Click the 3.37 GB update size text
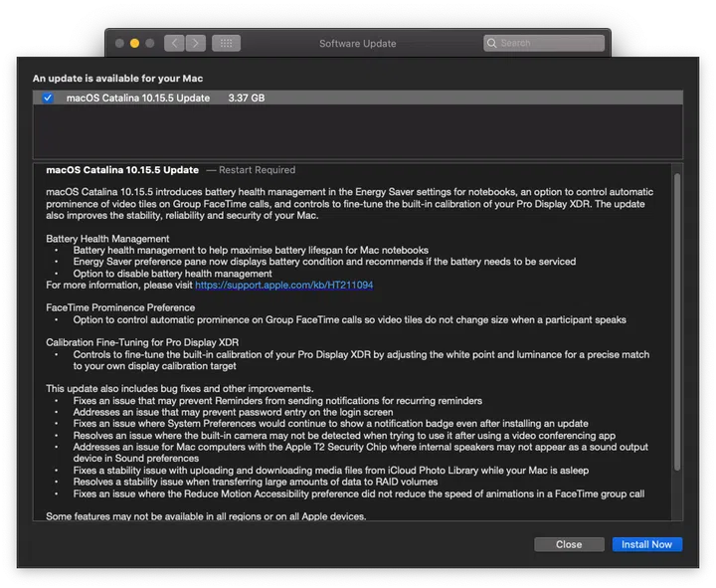Image resolution: width=716 pixels, height=588 pixels. (x=246, y=98)
